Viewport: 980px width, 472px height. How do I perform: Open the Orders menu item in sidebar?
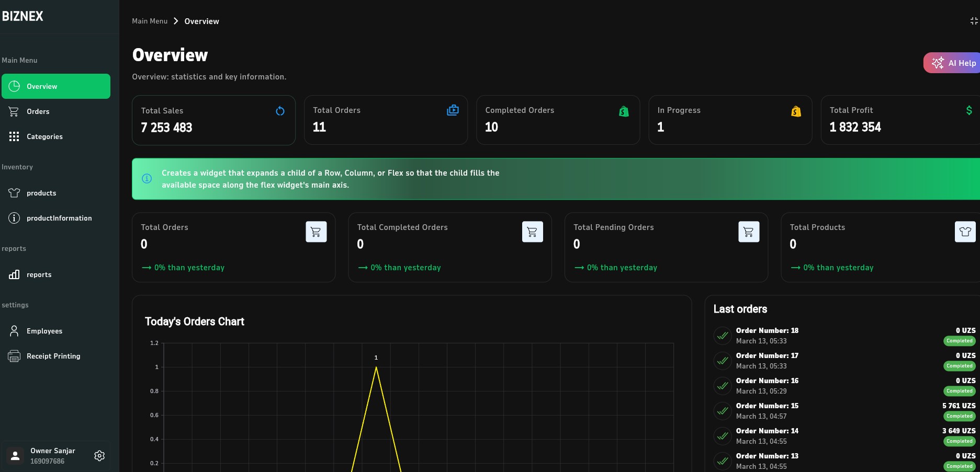pos(38,111)
